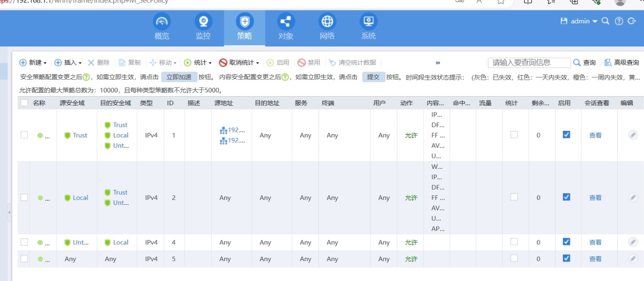
Task: Select the checkbox for policy ID 1
Action: point(24,135)
